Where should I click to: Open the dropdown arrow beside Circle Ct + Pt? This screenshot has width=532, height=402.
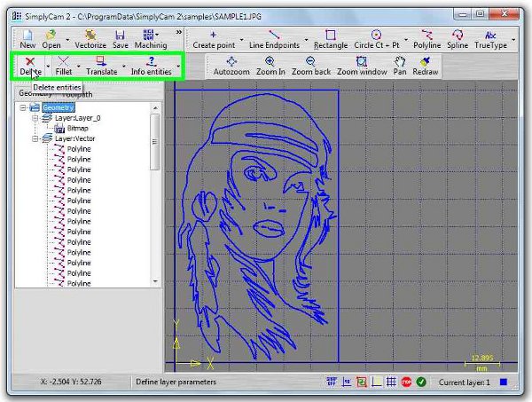(x=406, y=40)
